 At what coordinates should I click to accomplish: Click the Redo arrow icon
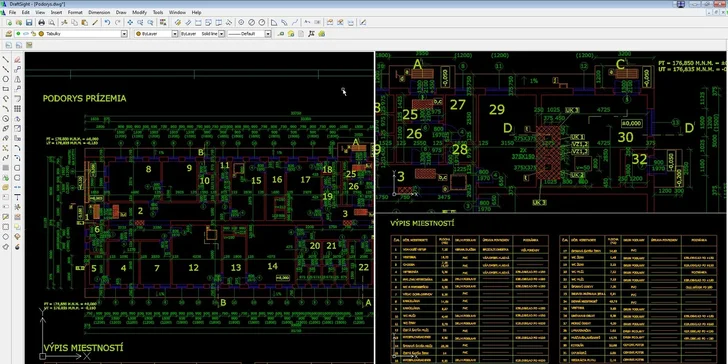[x=117, y=22]
